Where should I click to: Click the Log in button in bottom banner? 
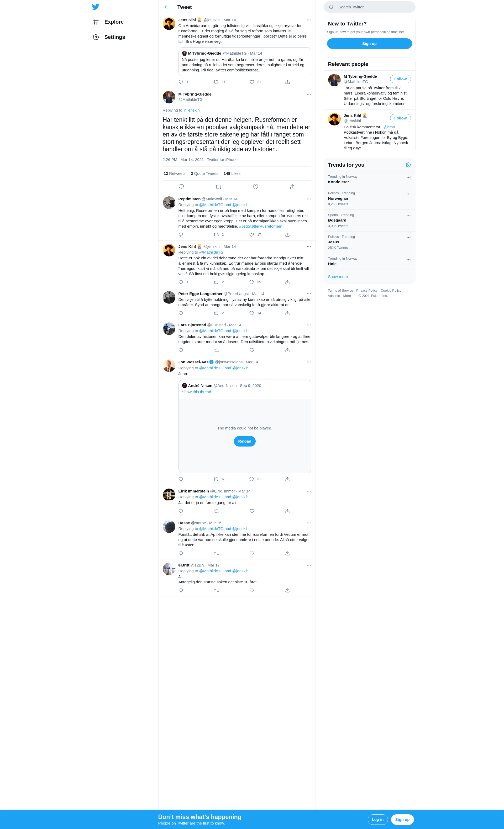coord(377,819)
